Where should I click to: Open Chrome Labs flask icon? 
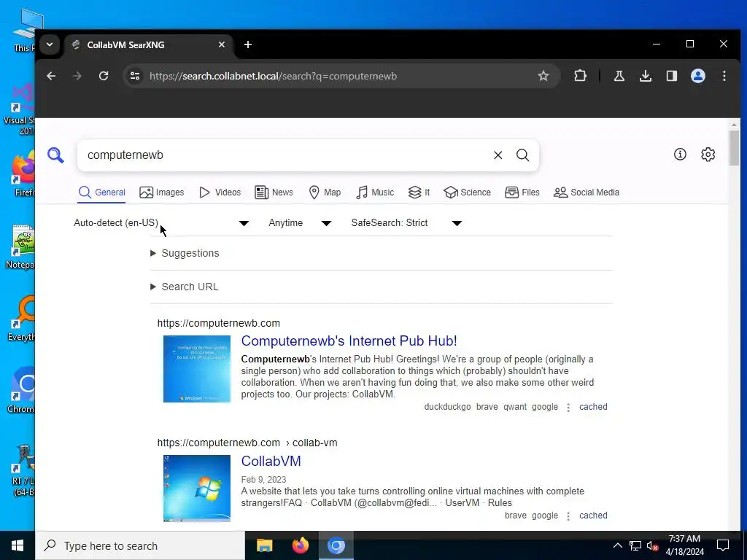point(619,76)
